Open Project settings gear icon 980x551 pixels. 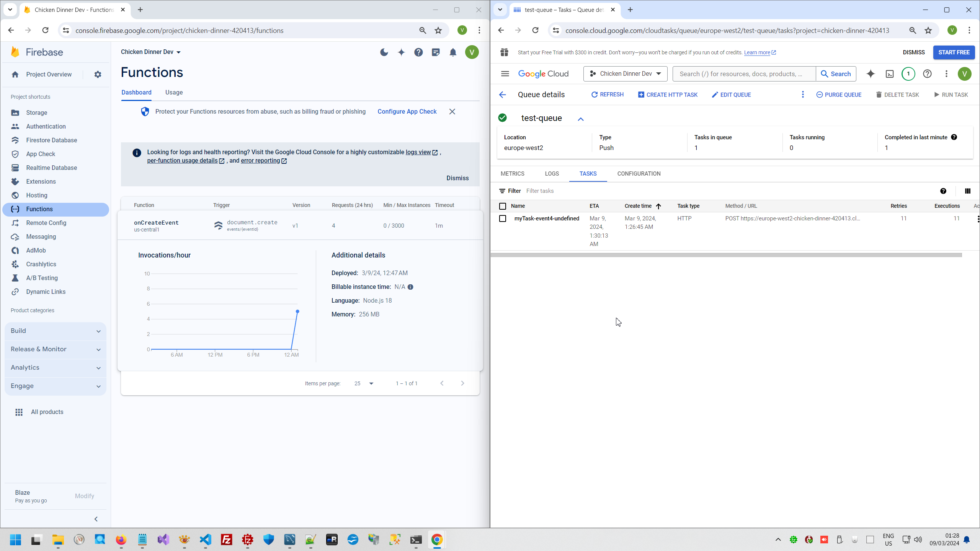click(98, 75)
